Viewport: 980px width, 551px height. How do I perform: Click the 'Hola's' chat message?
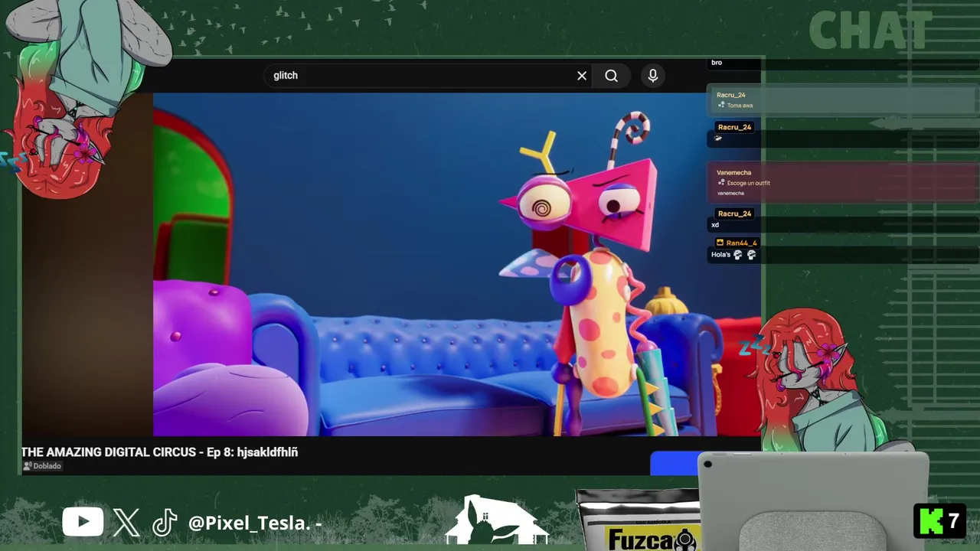coord(720,255)
